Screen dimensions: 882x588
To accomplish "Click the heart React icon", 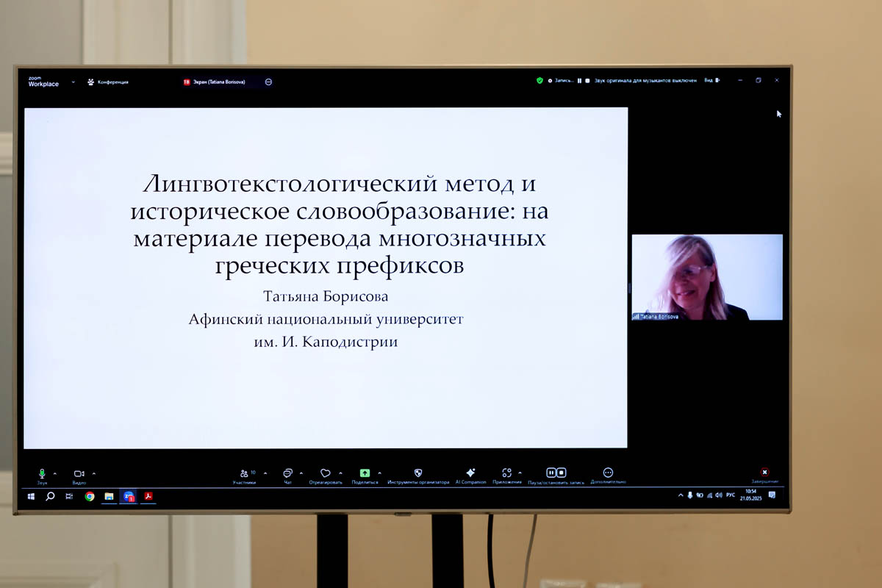I will pyautogui.click(x=325, y=473).
